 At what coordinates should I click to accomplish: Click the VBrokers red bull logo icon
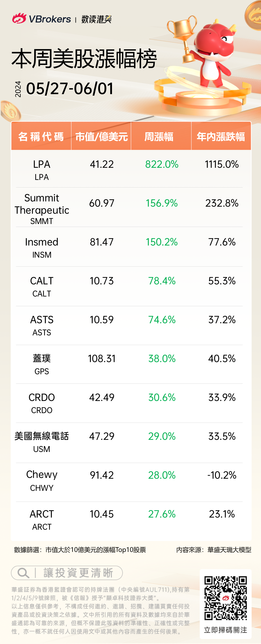(x=19, y=19)
